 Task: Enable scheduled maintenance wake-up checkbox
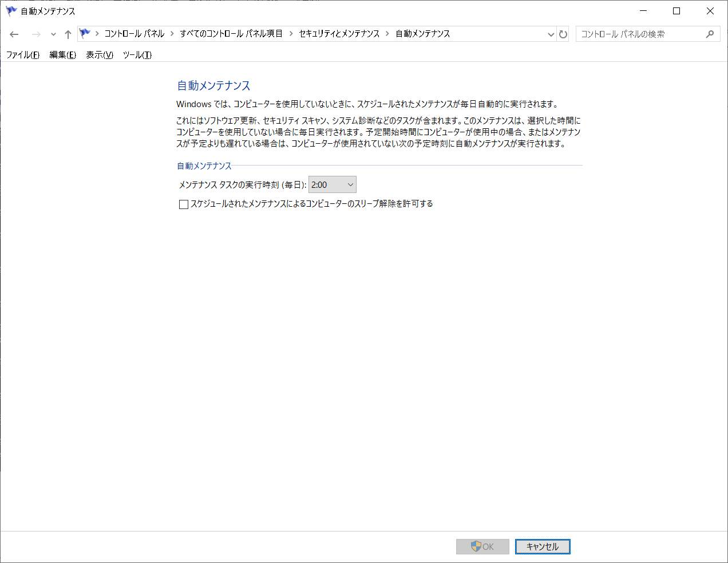pyautogui.click(x=183, y=204)
